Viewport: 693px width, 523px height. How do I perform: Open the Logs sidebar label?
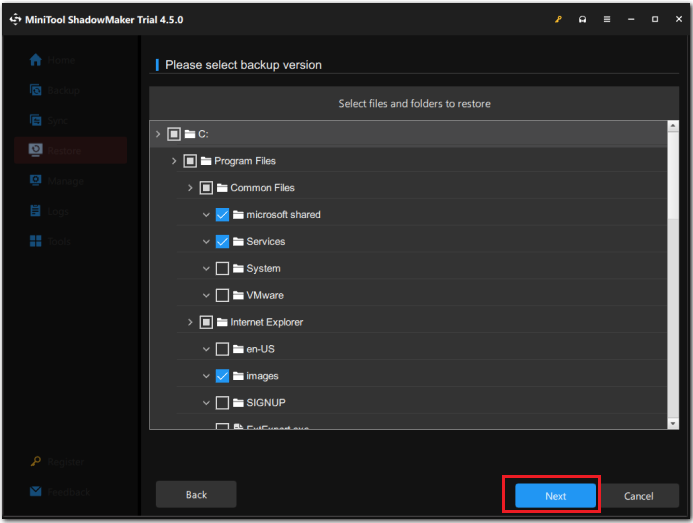click(x=58, y=212)
